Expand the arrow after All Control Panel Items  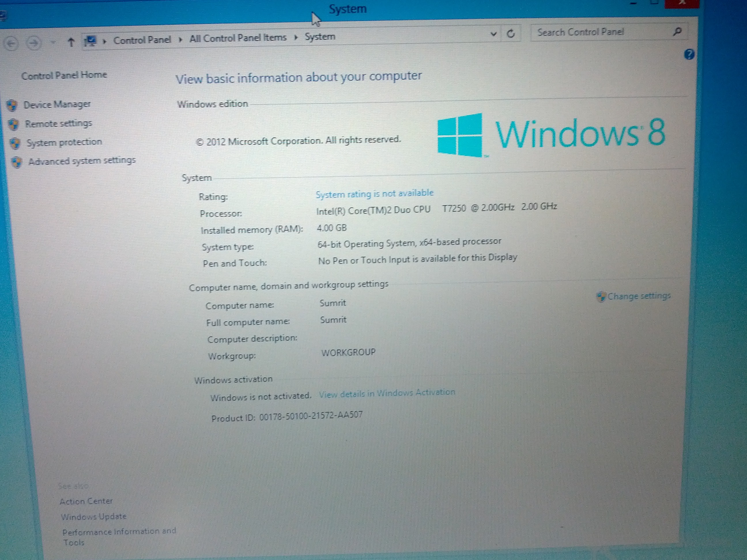(x=296, y=37)
